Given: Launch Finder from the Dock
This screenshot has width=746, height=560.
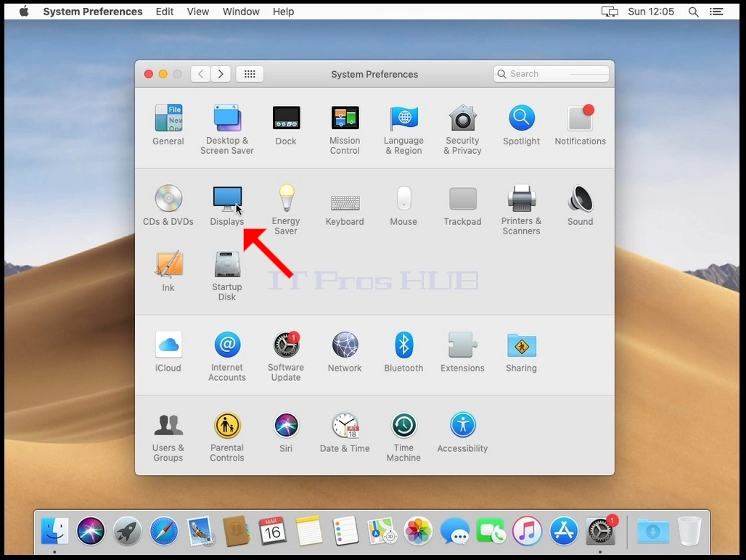Looking at the screenshot, I should pyautogui.click(x=54, y=530).
